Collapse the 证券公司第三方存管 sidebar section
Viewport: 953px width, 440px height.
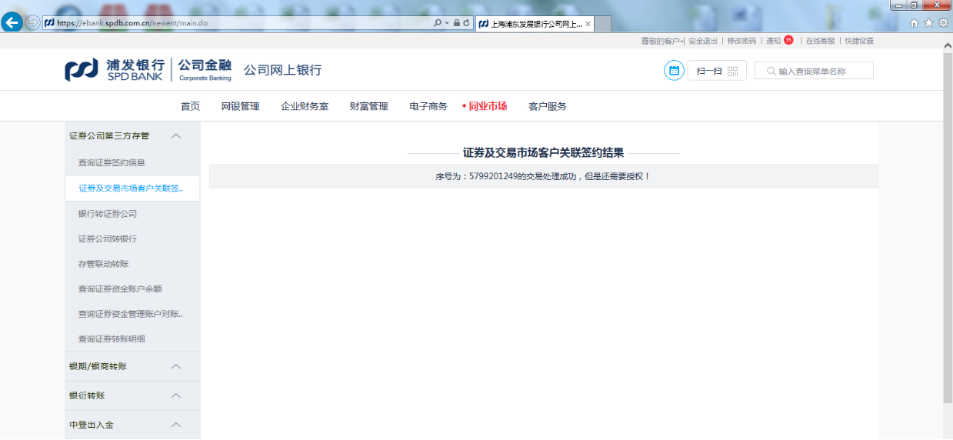[x=176, y=136]
